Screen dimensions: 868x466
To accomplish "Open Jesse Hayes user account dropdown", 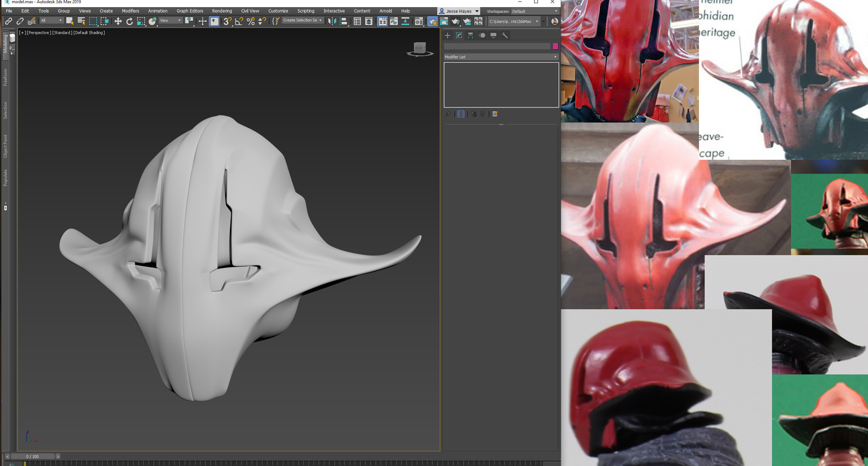I will click(x=459, y=11).
